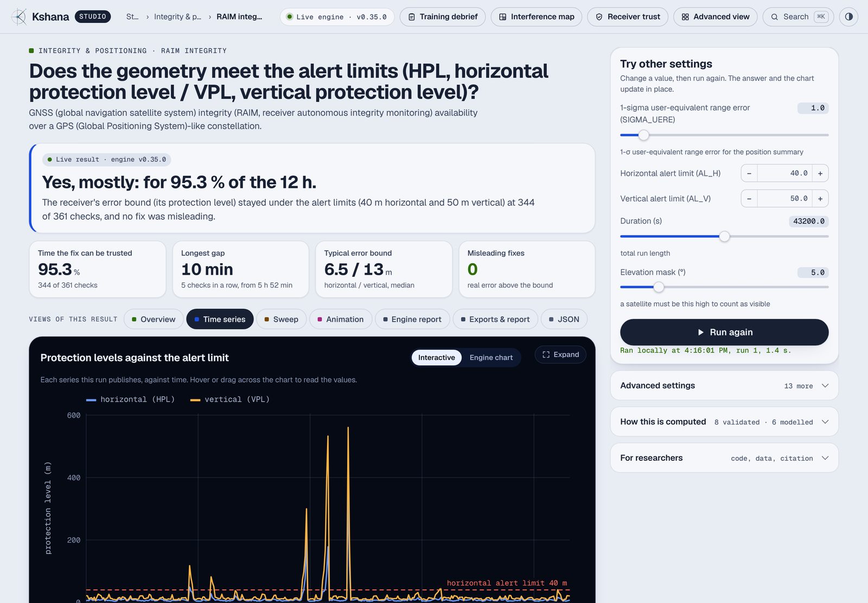Switch to Advanced view
The height and width of the screenshot is (603, 868).
pos(716,17)
